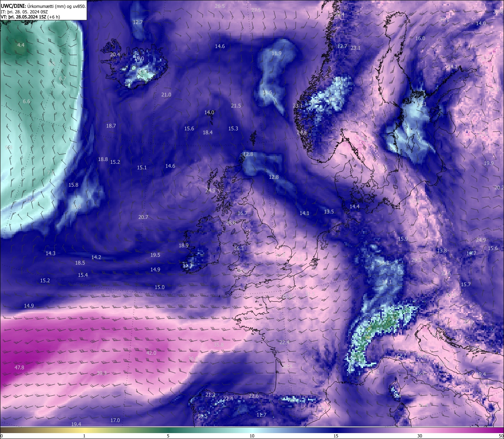Click the 11.9 value on the map

276,54
